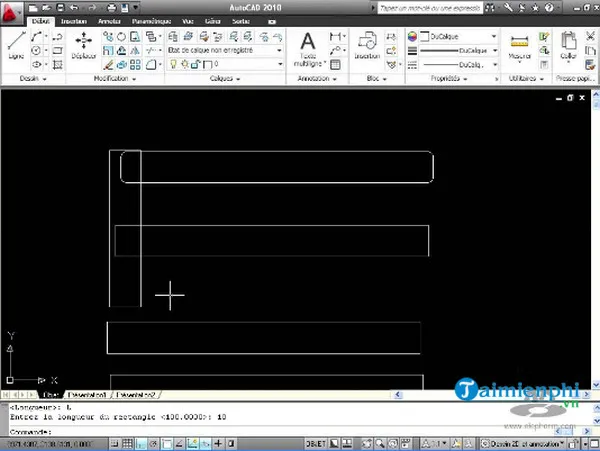The image size is (600, 451).
Task: Click the array tool in Modification panel
Action: coord(135,65)
